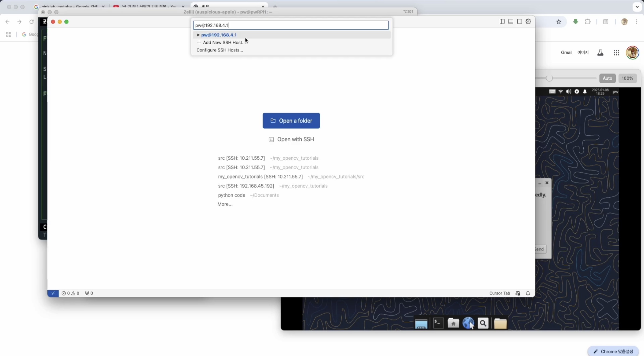Expand More recent projects list

pyautogui.click(x=225, y=204)
